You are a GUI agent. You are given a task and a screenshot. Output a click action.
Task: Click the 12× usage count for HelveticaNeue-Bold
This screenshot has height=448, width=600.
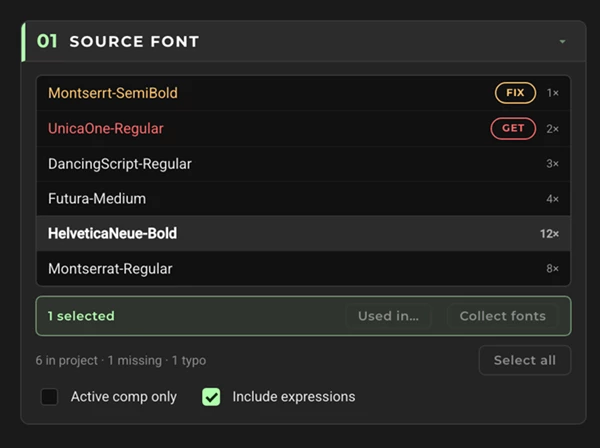[549, 234]
